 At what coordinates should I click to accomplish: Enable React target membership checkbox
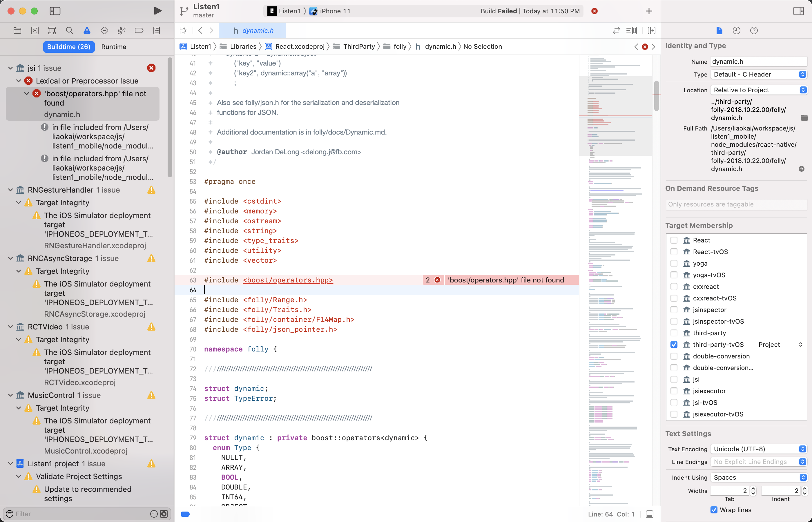[x=674, y=240]
